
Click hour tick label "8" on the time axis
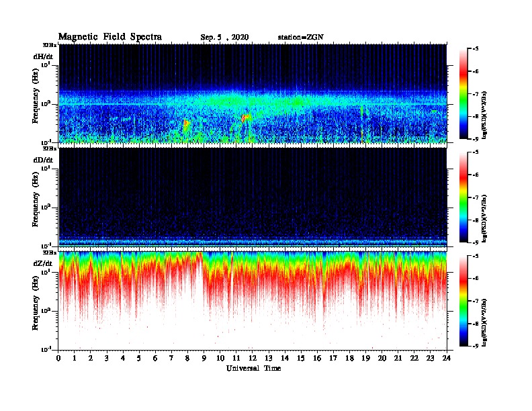[187, 359]
